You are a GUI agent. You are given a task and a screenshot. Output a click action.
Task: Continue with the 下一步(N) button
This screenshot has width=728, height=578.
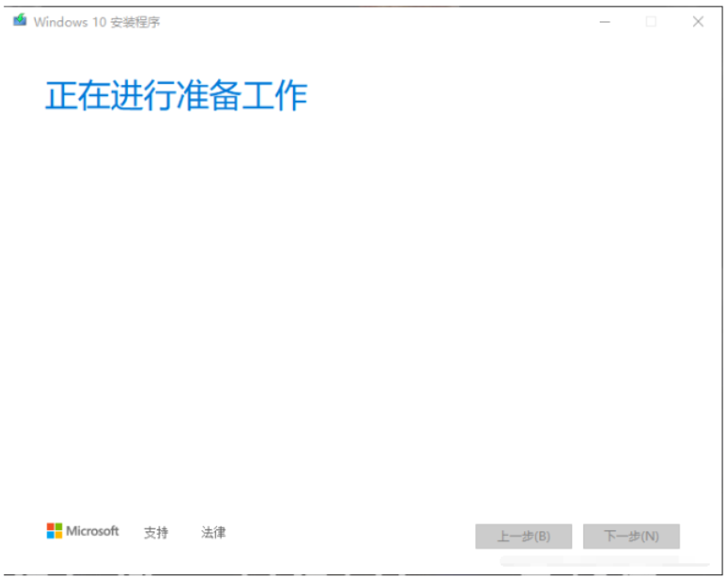pyautogui.click(x=632, y=536)
